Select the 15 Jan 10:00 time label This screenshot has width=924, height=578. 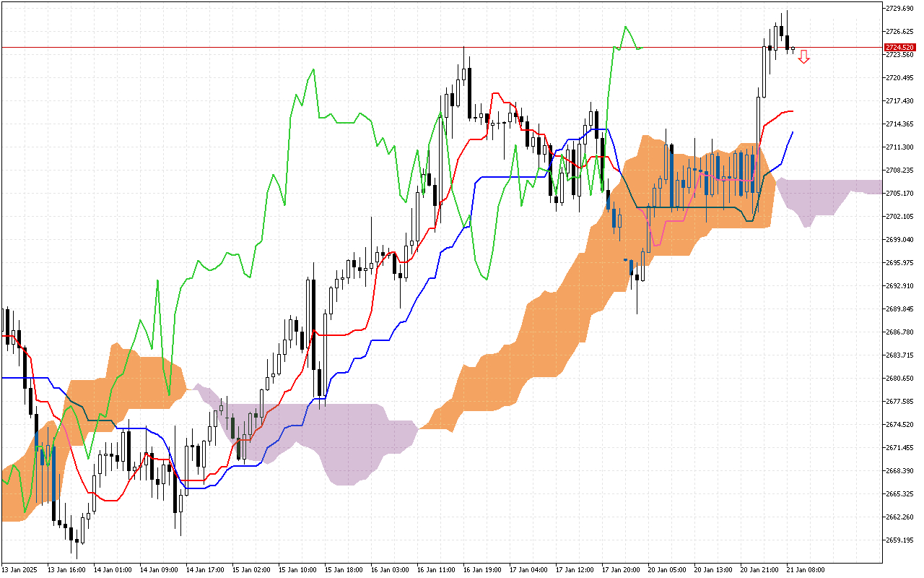(x=298, y=570)
